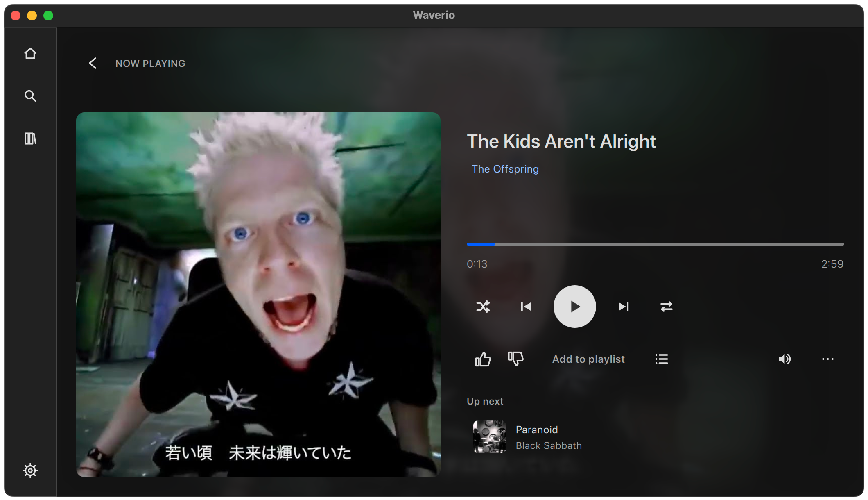Open the more options ellipsis menu
868x500 pixels.
point(828,359)
